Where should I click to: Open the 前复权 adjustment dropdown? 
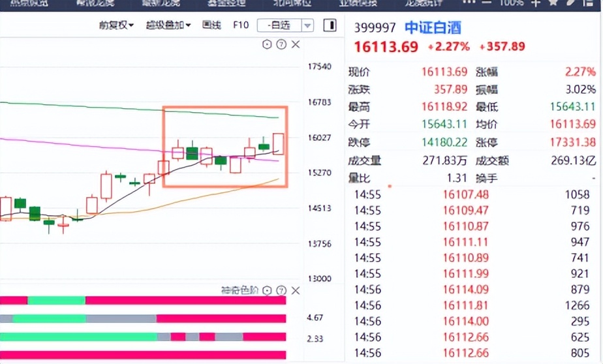[x=116, y=25]
